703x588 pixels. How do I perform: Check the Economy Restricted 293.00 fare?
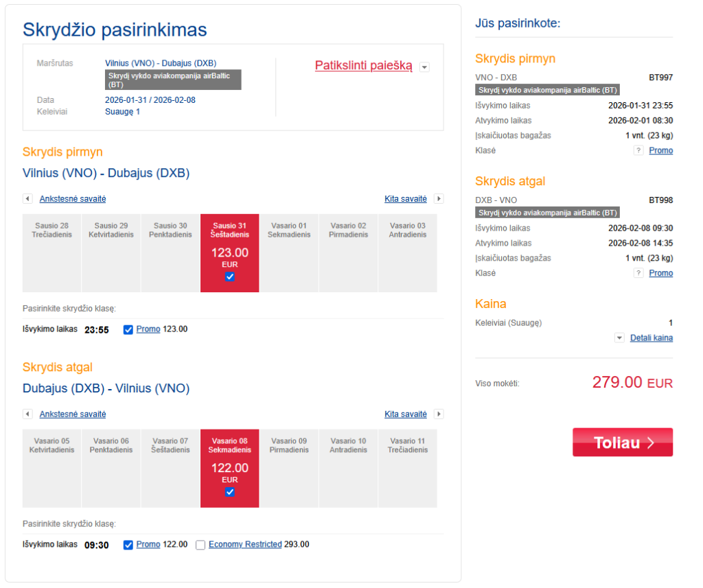tap(200, 545)
